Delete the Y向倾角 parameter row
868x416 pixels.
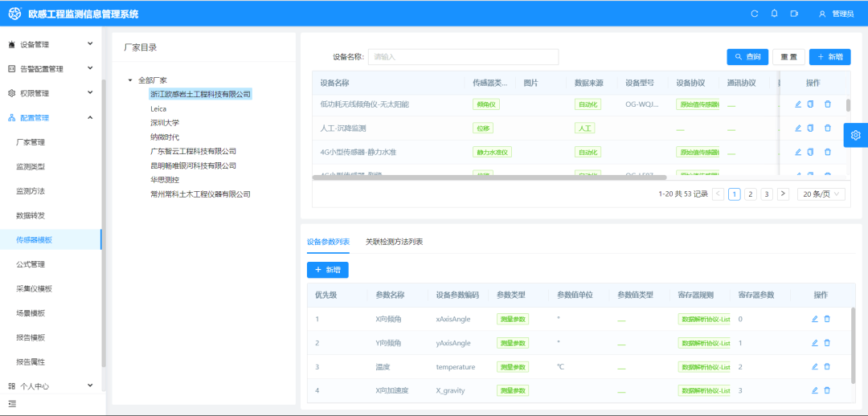tap(827, 343)
